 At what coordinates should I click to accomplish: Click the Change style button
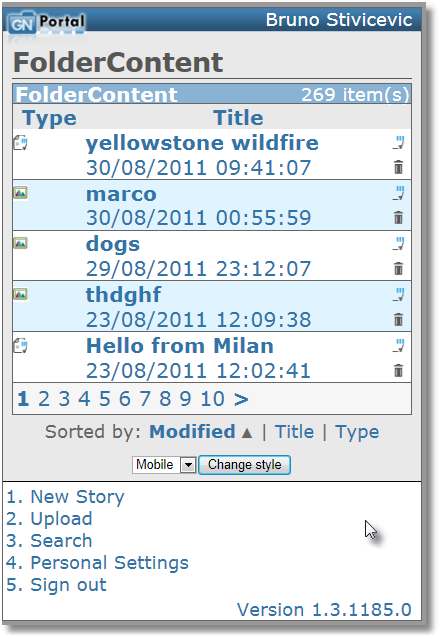point(244,465)
